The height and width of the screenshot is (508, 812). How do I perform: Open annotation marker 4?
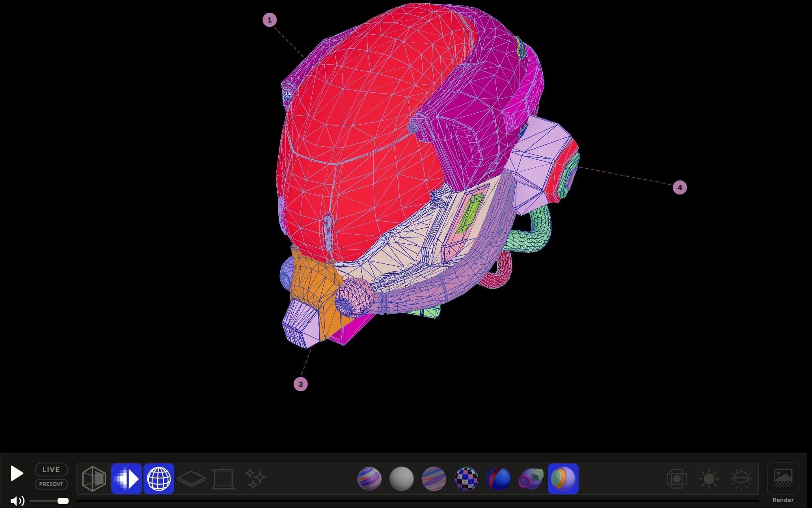point(680,187)
